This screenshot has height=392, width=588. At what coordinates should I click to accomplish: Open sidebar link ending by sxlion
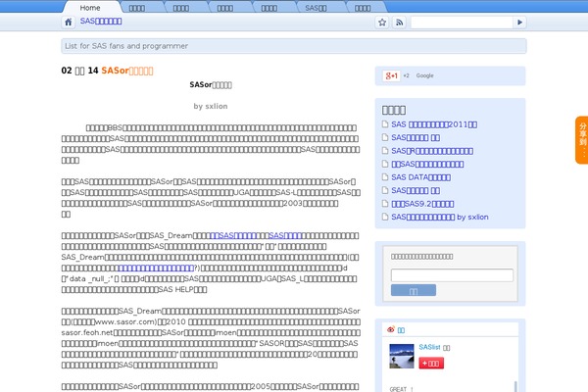[439, 217]
